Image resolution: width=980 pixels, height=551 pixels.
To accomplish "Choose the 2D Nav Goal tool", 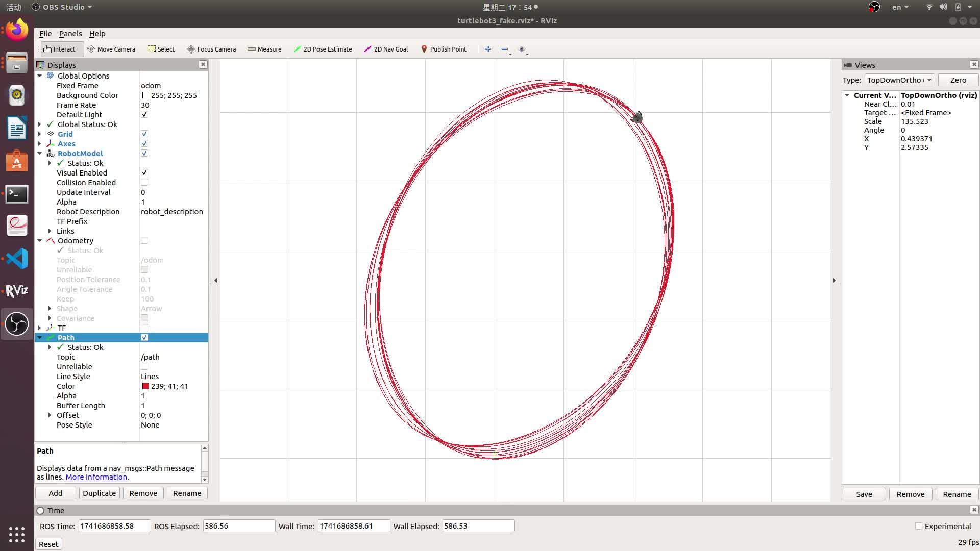I will (386, 49).
